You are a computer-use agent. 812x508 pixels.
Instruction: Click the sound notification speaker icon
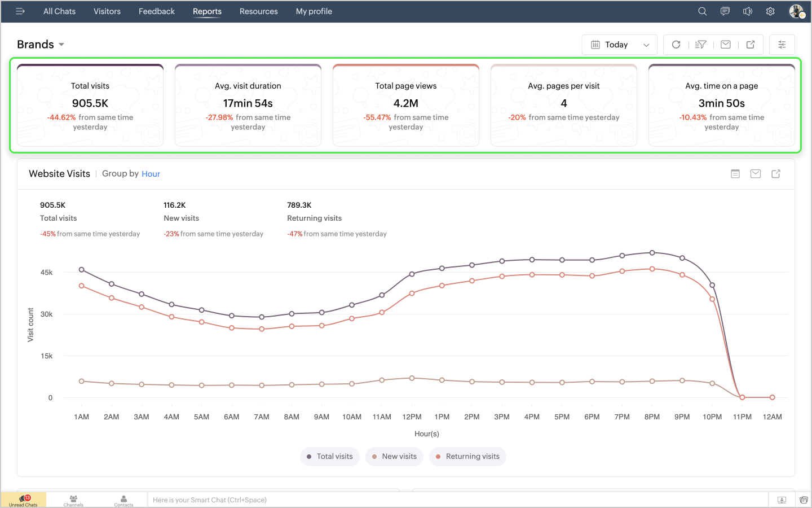748,11
